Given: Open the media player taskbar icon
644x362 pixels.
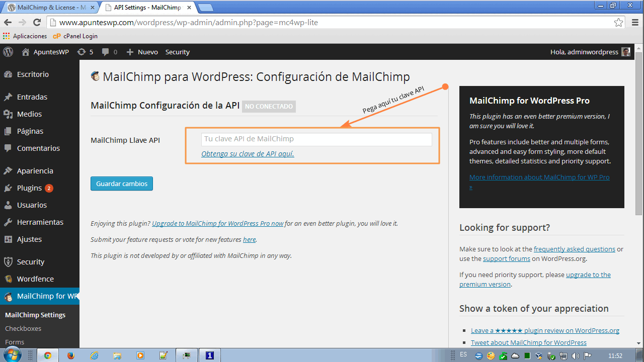Looking at the screenshot, I should pyautogui.click(x=140, y=355).
